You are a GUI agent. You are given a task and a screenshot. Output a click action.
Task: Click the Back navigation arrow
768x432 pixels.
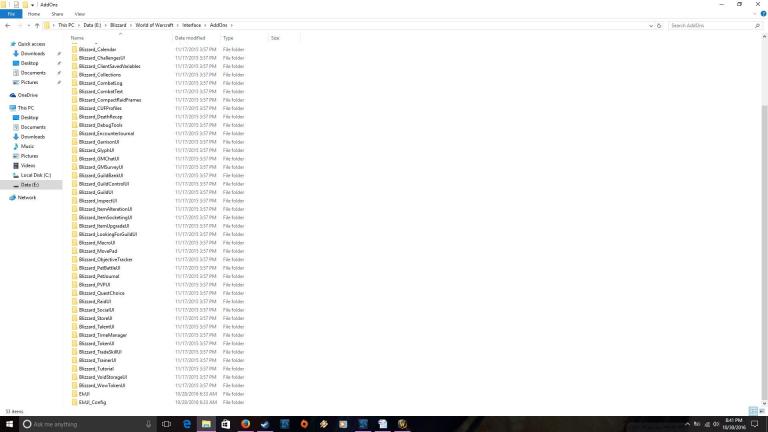tap(7, 24)
